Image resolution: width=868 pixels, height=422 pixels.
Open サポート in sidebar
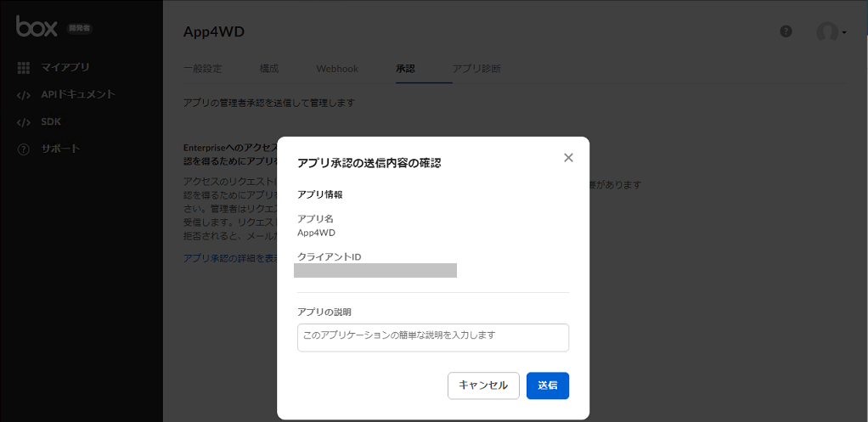[x=60, y=149]
